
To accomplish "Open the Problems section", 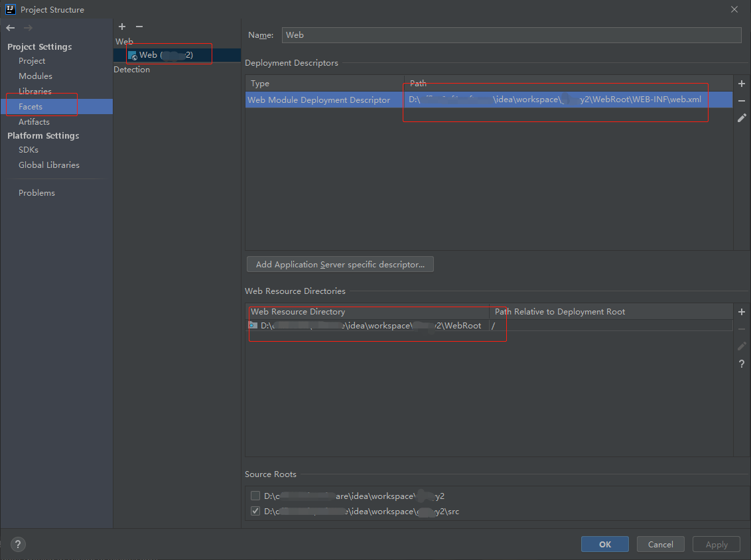I will (x=36, y=192).
